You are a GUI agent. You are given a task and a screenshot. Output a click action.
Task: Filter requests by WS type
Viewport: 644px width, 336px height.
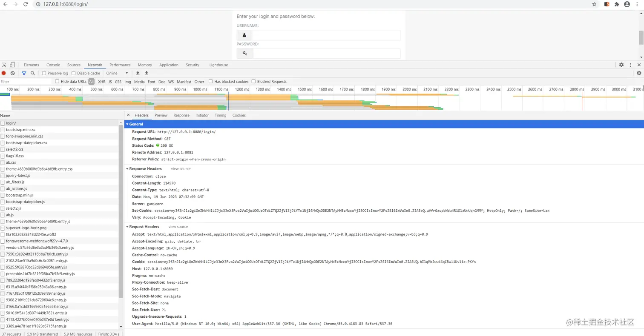[171, 82]
